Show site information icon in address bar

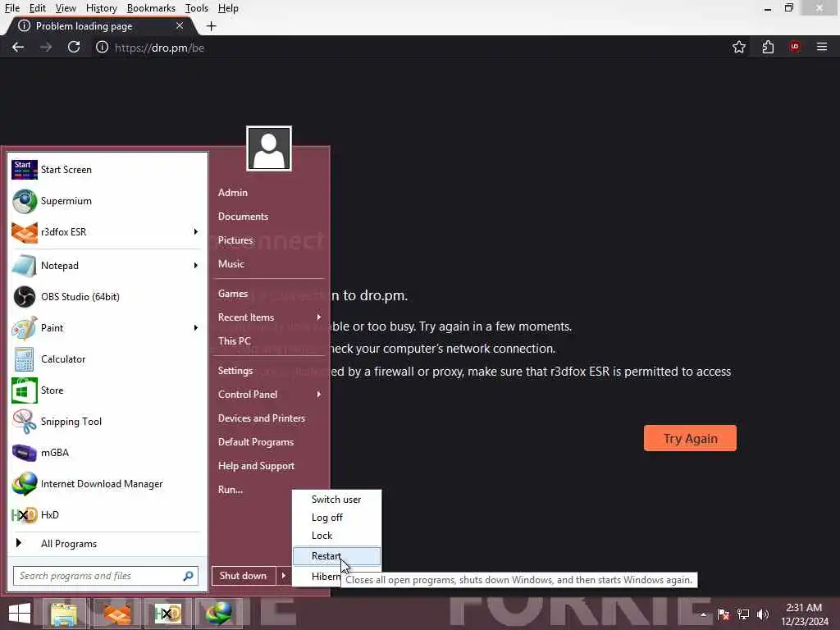(102, 47)
